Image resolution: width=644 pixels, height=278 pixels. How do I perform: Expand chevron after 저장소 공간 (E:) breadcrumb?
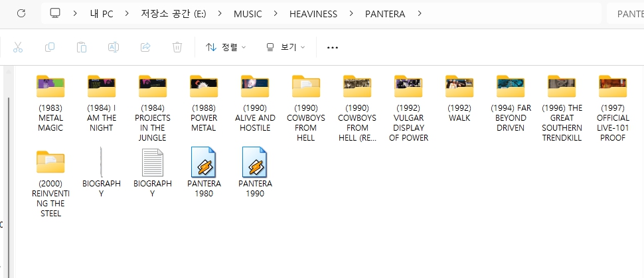tap(220, 13)
